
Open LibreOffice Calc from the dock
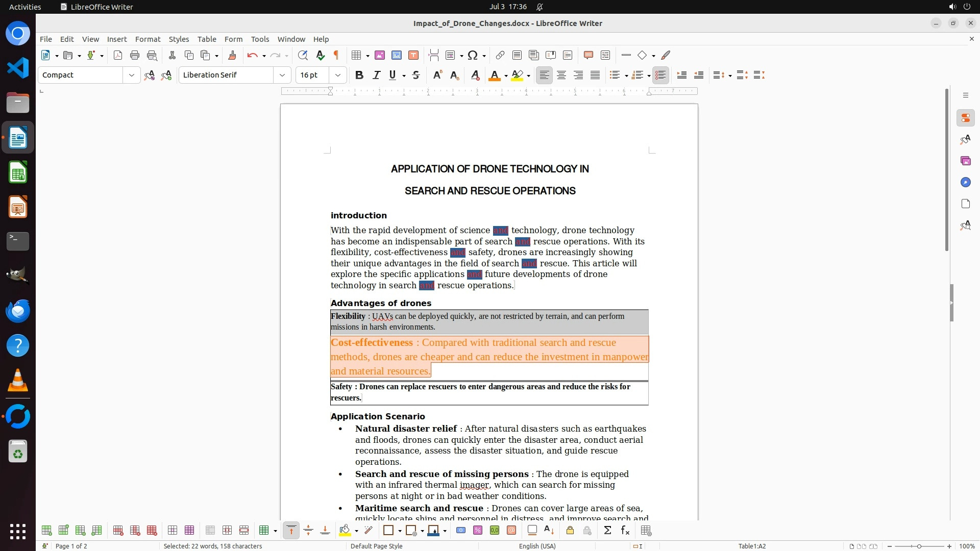[x=18, y=173]
